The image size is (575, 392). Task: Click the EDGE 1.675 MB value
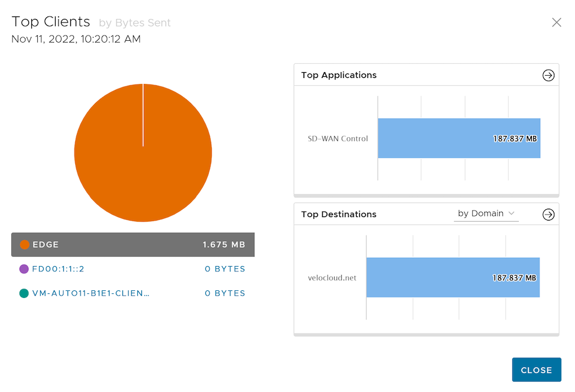pyautogui.click(x=224, y=245)
